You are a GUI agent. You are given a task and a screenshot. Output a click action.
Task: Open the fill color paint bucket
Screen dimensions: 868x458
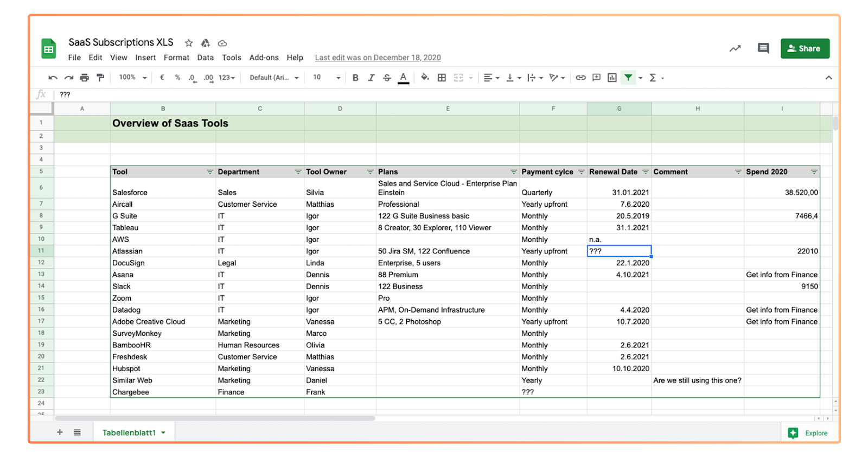[425, 78]
